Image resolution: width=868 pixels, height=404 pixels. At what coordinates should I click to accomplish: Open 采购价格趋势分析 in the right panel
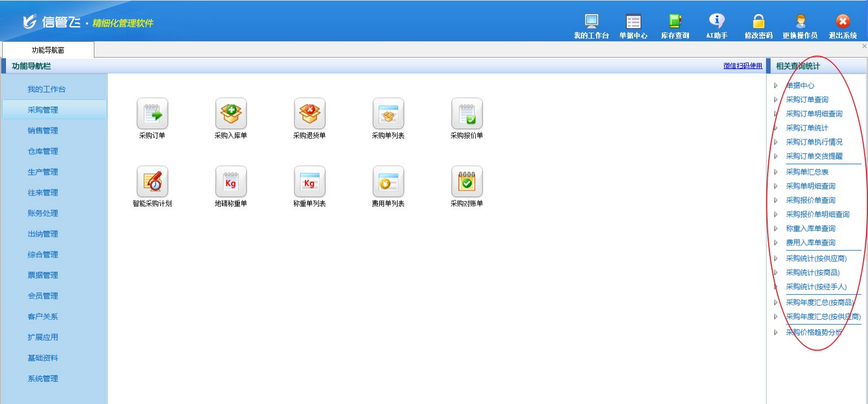point(813,332)
